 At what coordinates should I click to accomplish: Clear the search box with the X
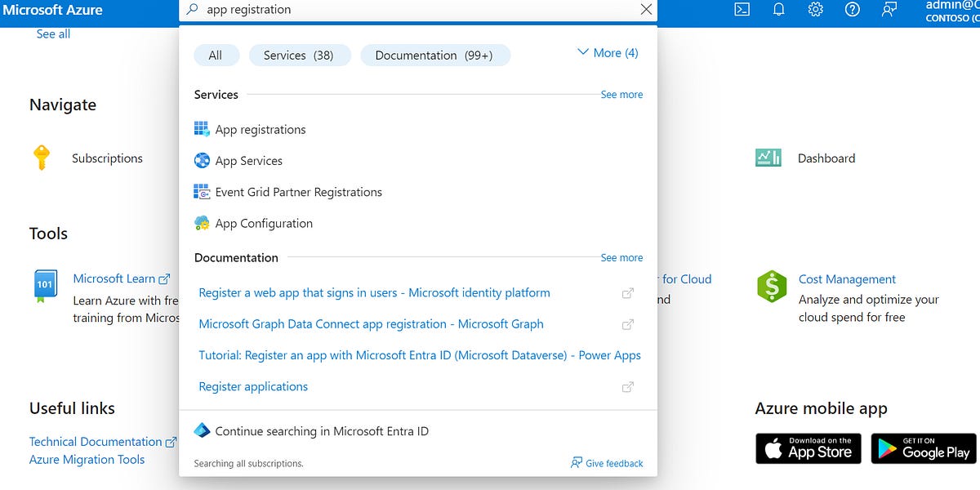coord(645,10)
